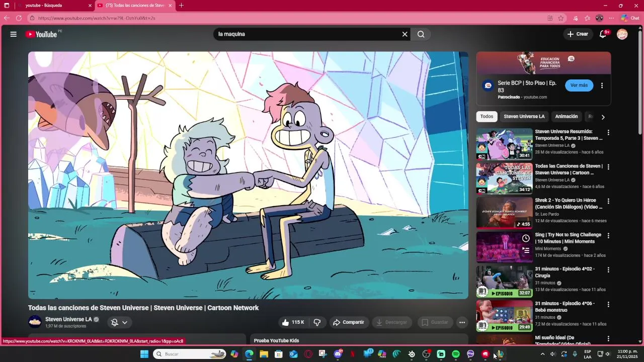Open 31 minutos Episodio 4*02 Cirugía title

tap(565, 273)
